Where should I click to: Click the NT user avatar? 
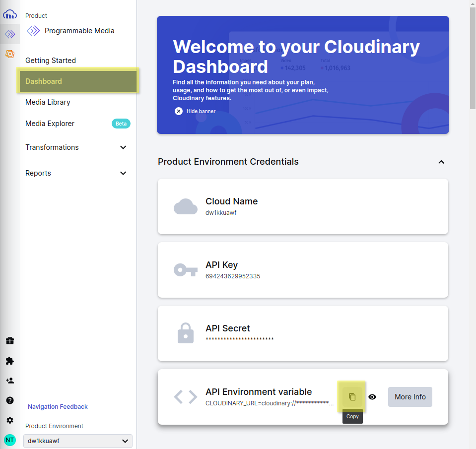point(10,440)
